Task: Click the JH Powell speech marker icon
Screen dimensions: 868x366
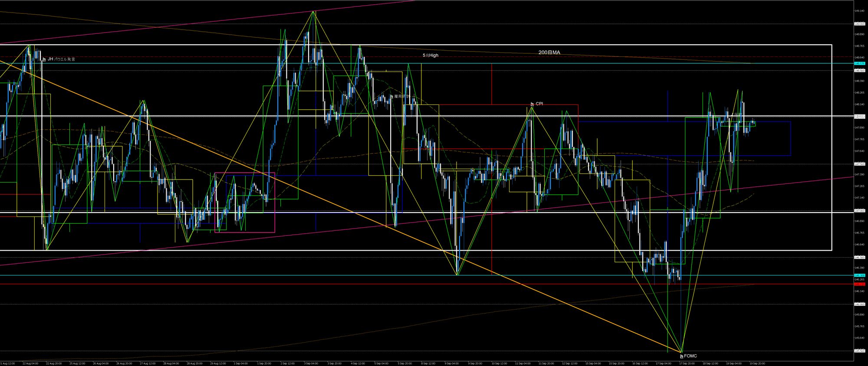Action: (44, 59)
